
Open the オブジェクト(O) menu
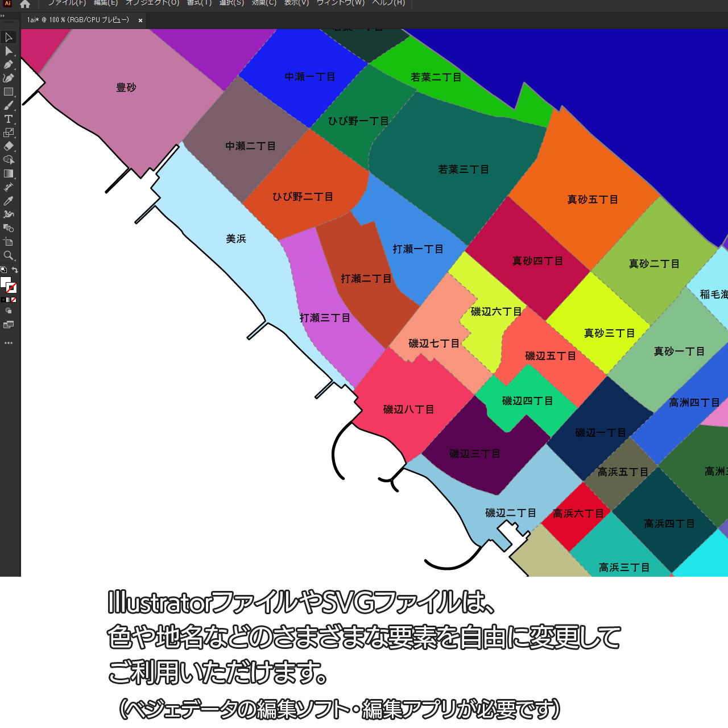[x=152, y=3]
